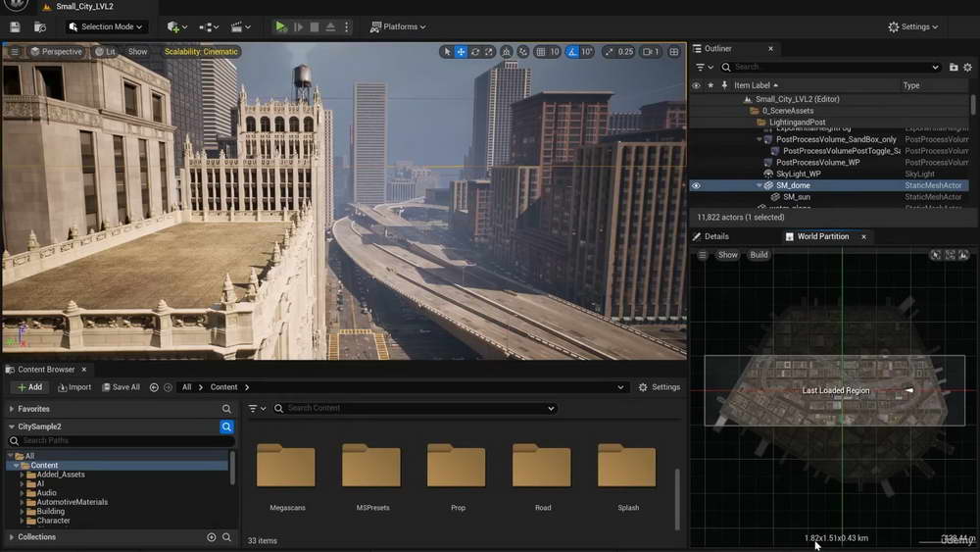Click the Eject playback button
The image size is (980, 552).
pyautogui.click(x=330, y=26)
